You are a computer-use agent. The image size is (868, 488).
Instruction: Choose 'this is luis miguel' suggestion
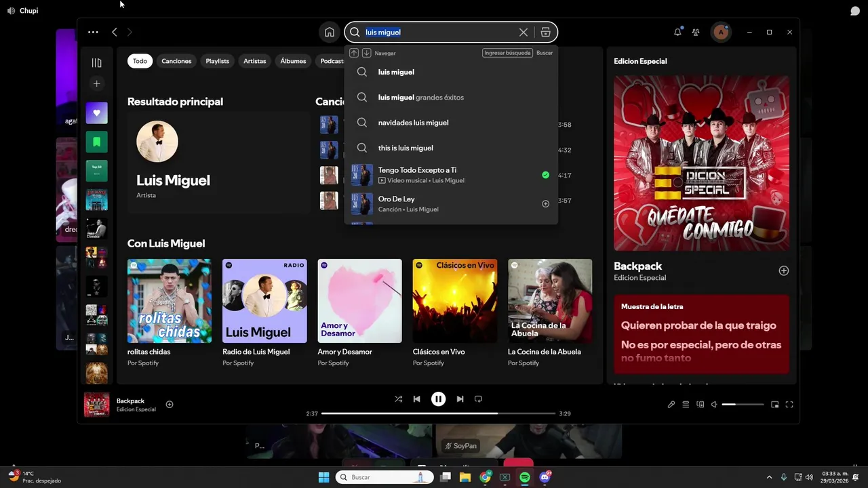click(x=451, y=148)
